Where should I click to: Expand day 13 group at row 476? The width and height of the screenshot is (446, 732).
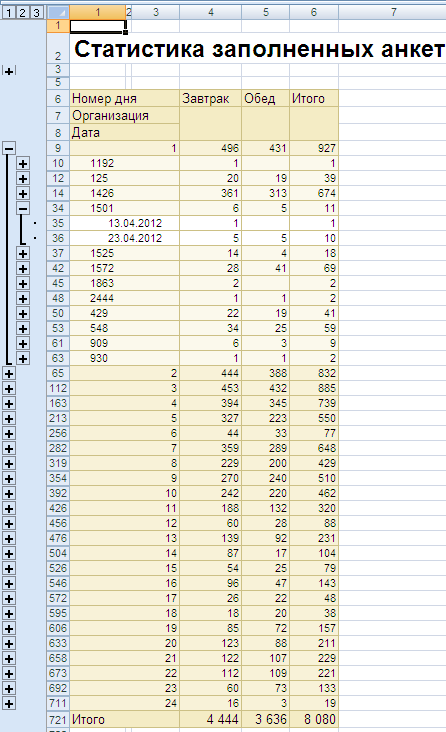[9, 539]
